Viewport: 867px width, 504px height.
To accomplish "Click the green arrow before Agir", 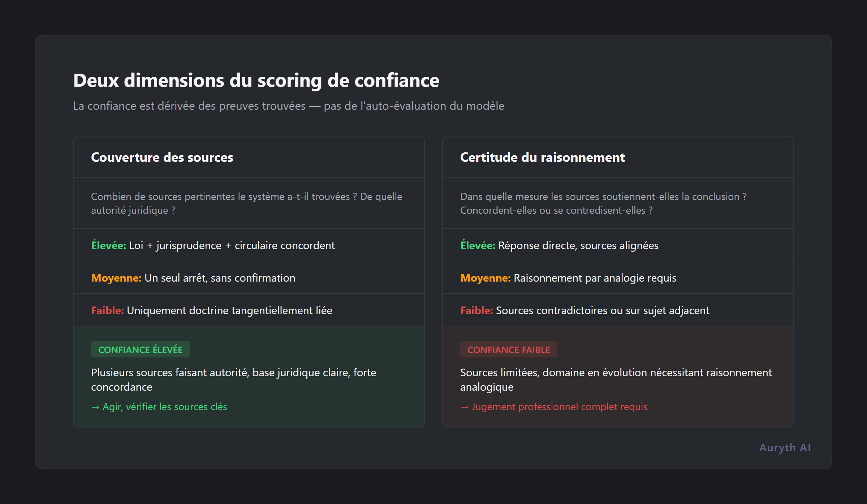I will click(96, 407).
